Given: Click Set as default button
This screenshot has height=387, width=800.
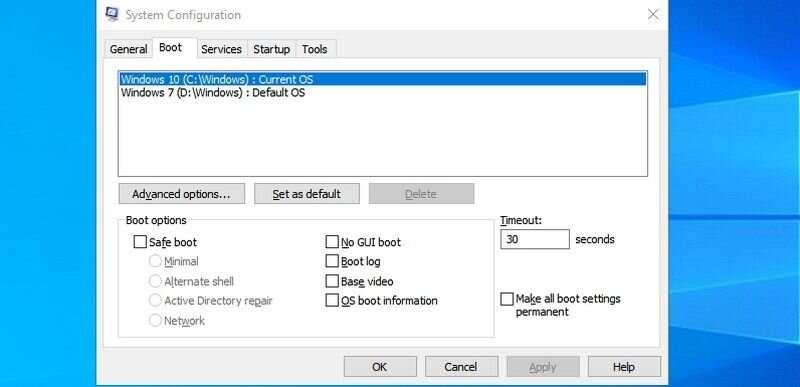Looking at the screenshot, I should point(307,194).
